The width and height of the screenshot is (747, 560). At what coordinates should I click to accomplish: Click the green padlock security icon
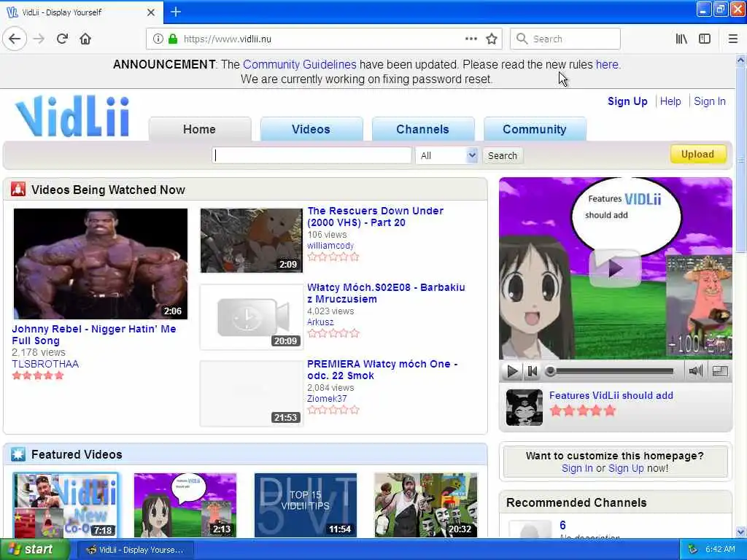[173, 39]
